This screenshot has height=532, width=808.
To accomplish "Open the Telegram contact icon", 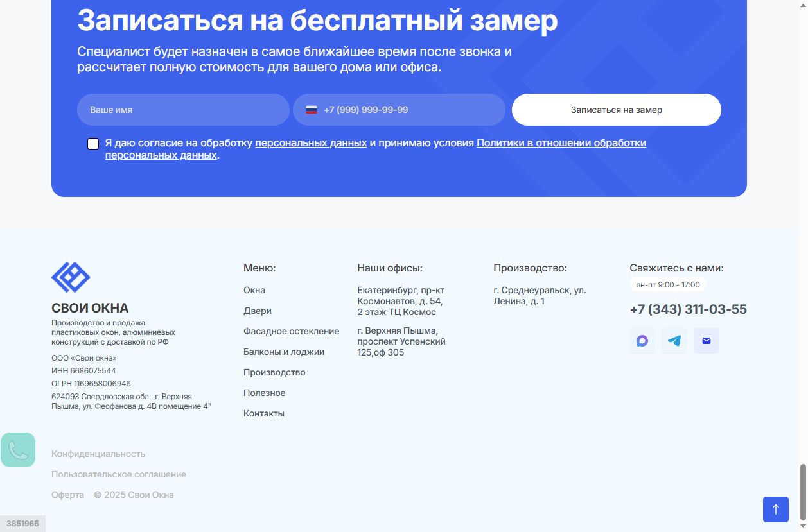I will (x=674, y=341).
